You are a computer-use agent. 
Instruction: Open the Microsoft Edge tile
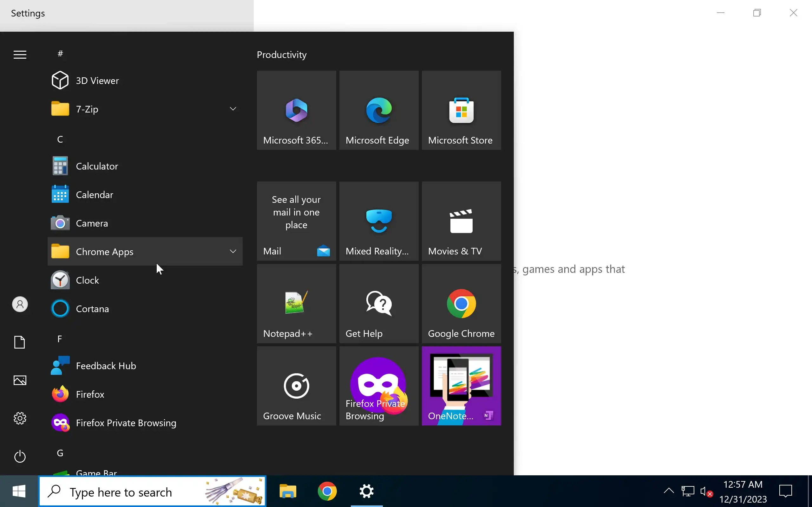click(x=378, y=110)
